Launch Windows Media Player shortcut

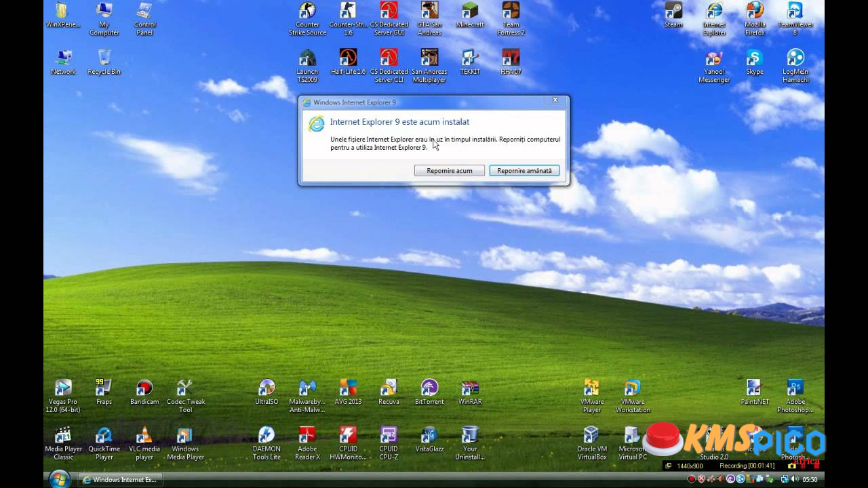point(185,443)
